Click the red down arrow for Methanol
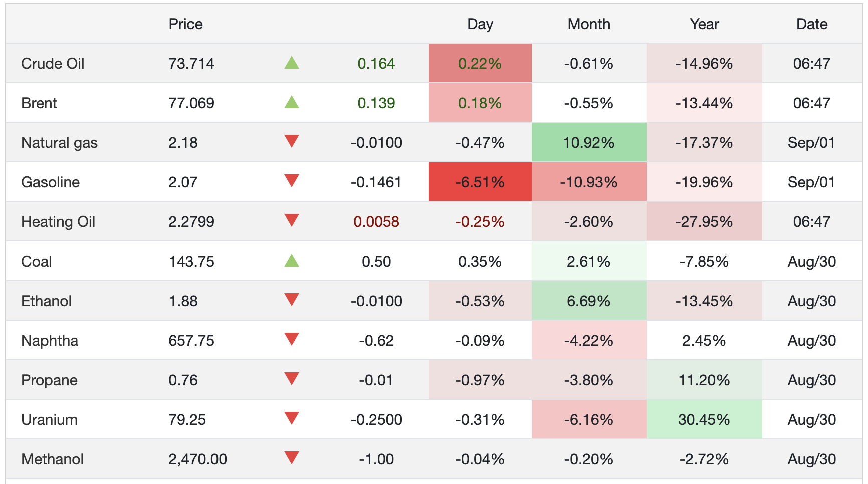The image size is (868, 484). 292,458
